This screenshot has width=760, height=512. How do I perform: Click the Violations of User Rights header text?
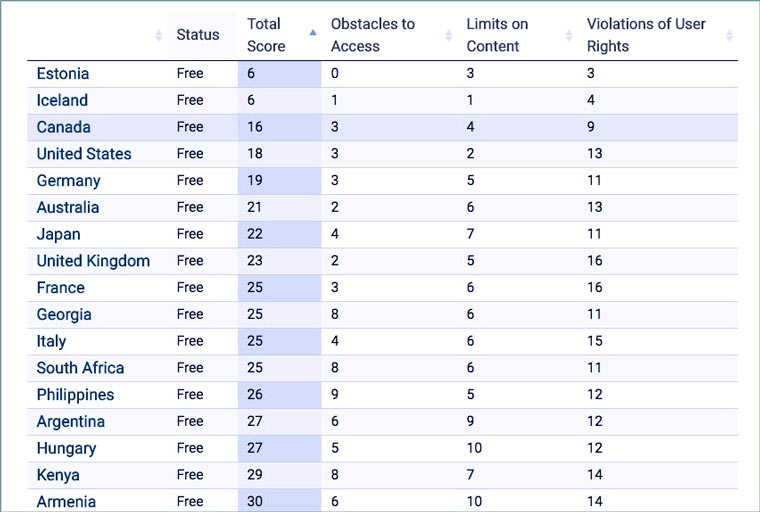(646, 35)
